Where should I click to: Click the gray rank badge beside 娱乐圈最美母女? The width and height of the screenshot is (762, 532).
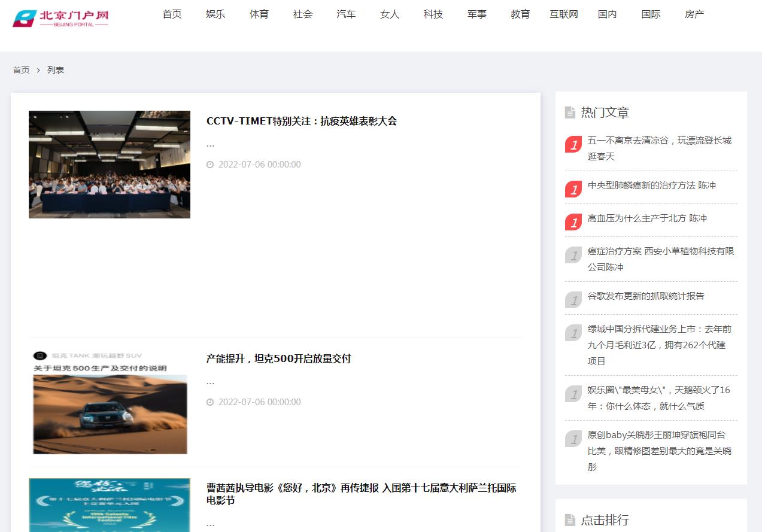pyautogui.click(x=573, y=394)
